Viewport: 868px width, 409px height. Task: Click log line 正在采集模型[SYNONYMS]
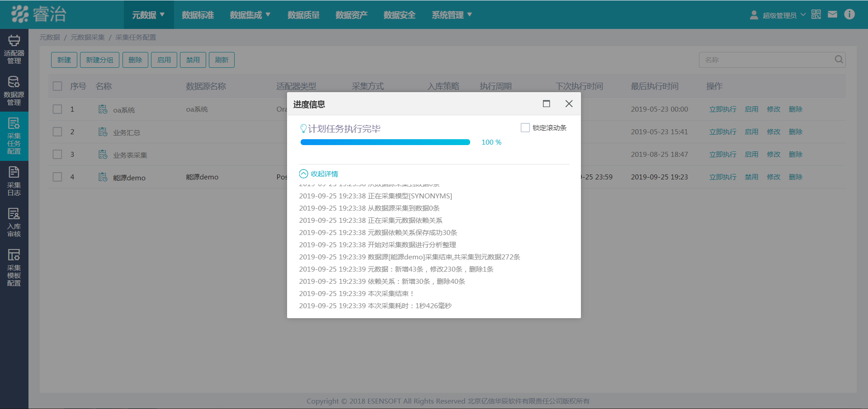point(376,196)
